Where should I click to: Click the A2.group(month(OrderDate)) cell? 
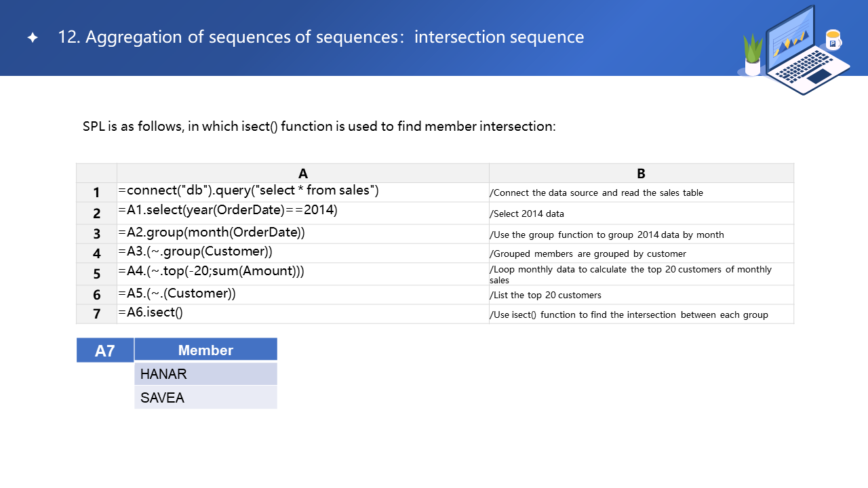click(x=302, y=233)
